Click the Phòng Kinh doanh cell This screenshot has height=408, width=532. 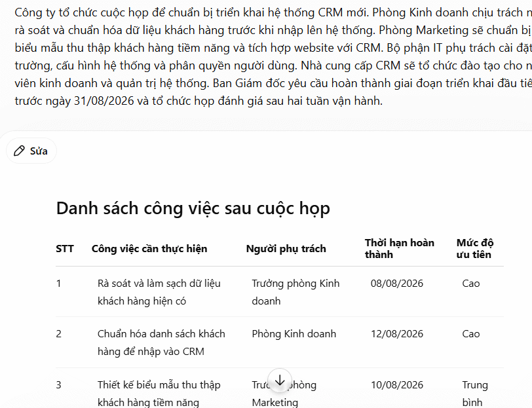294,334
